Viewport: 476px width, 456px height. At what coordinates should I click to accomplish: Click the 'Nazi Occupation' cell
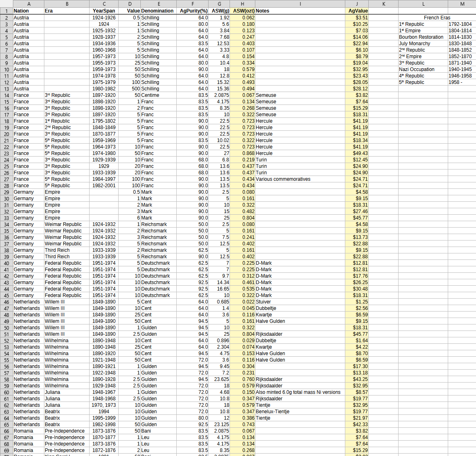click(423, 69)
